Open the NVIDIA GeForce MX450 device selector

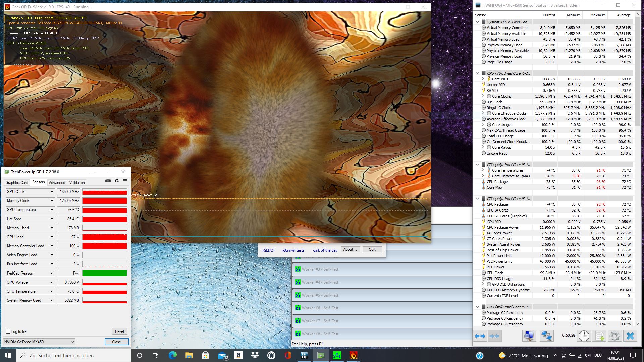39,342
